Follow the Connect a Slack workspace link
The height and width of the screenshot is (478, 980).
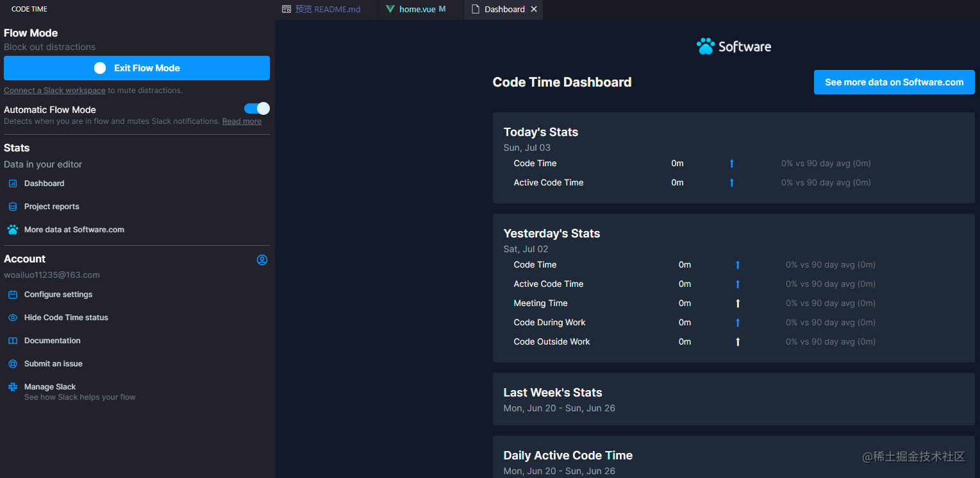[54, 90]
